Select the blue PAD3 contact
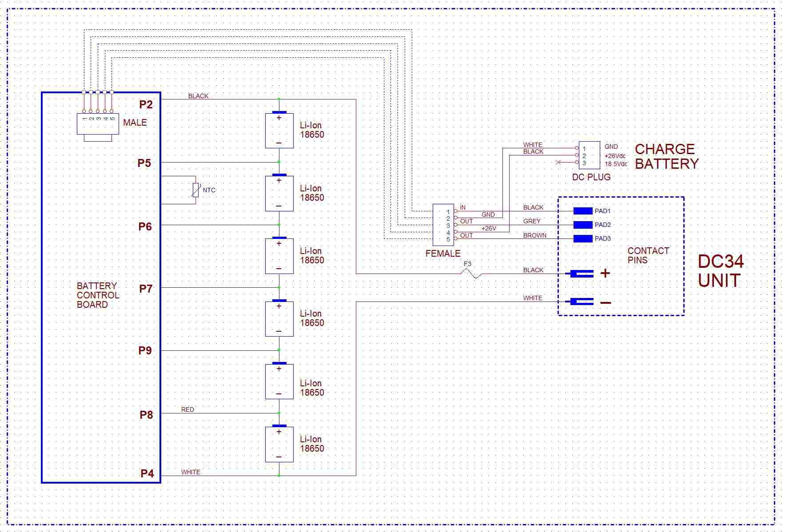Image resolution: width=785 pixels, height=532 pixels. point(583,238)
